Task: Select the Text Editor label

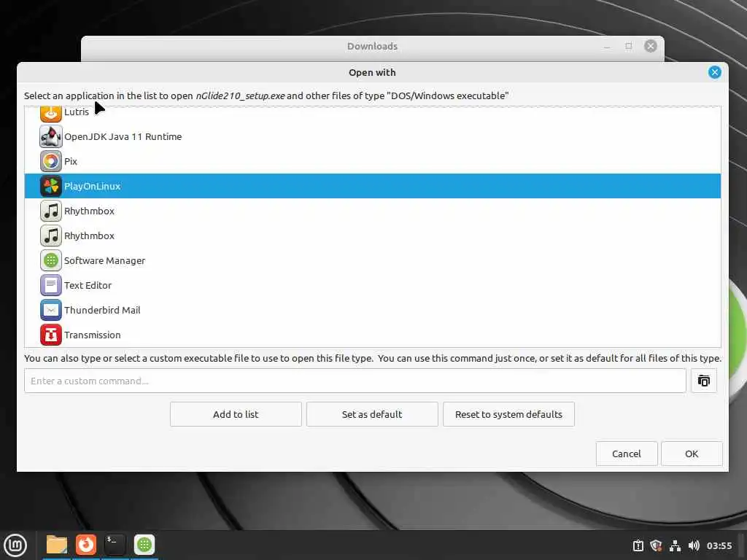Action: 88,285
